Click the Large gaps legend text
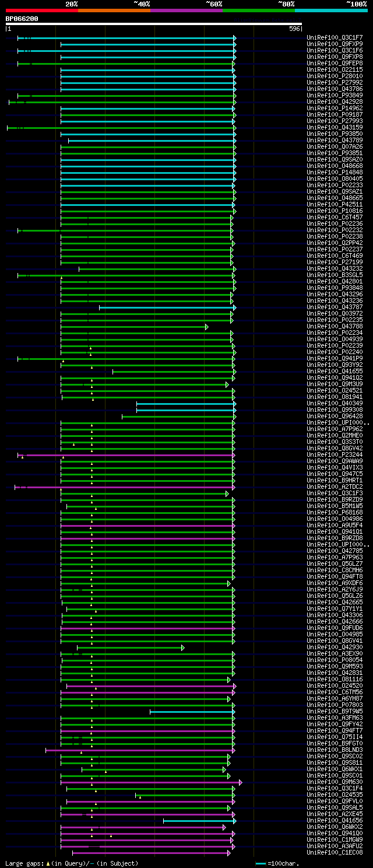Screen dimensions: 373x868 point(72,863)
